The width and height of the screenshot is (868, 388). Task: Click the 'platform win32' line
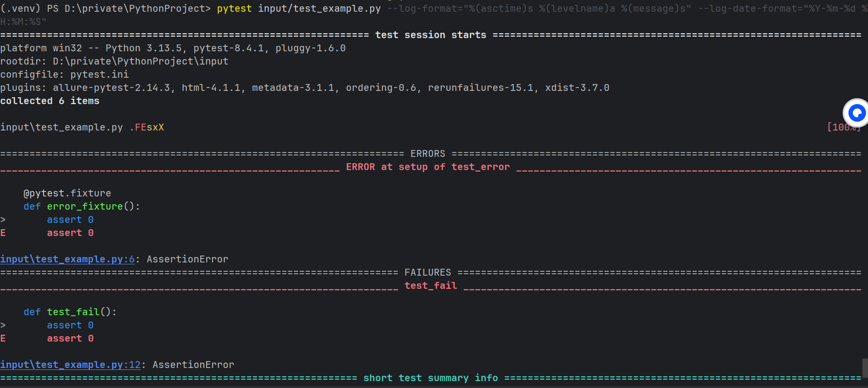point(173,48)
